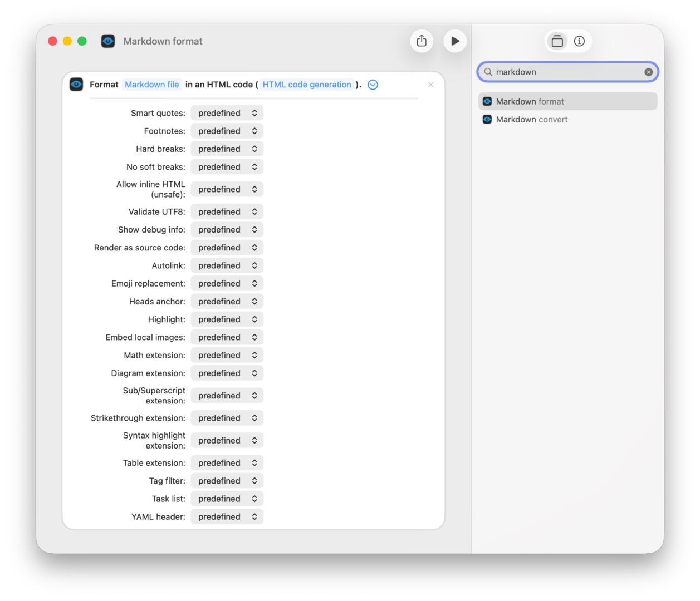Image resolution: width=700 pixels, height=601 pixels.
Task: Open the YAML header dropdown
Action: coord(227,516)
